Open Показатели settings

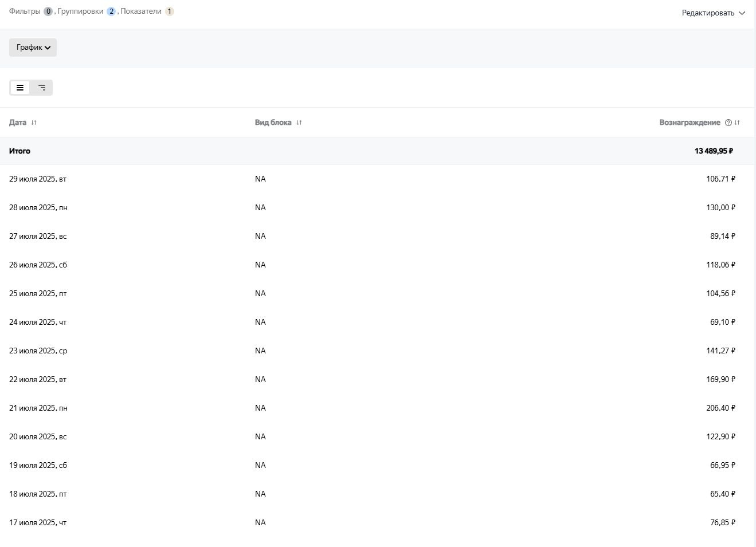[x=141, y=11]
